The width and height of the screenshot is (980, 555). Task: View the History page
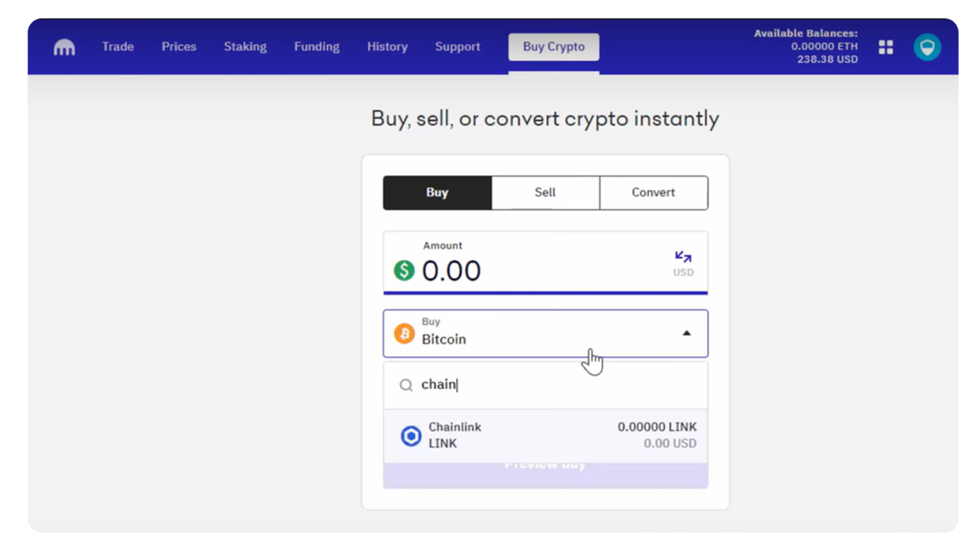click(x=388, y=47)
